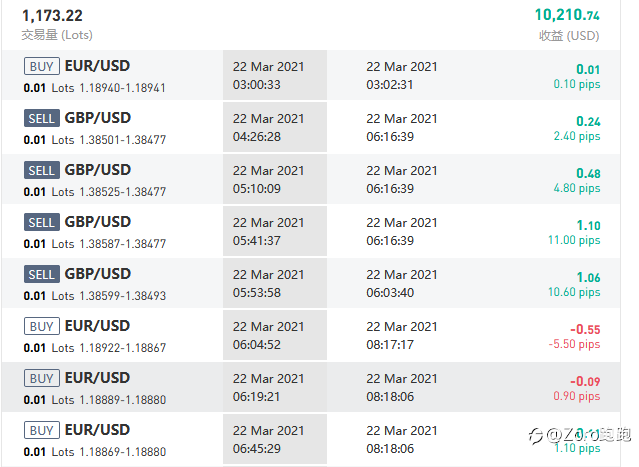
Task: Select the 0.24 profit value
Action: pyautogui.click(x=588, y=121)
